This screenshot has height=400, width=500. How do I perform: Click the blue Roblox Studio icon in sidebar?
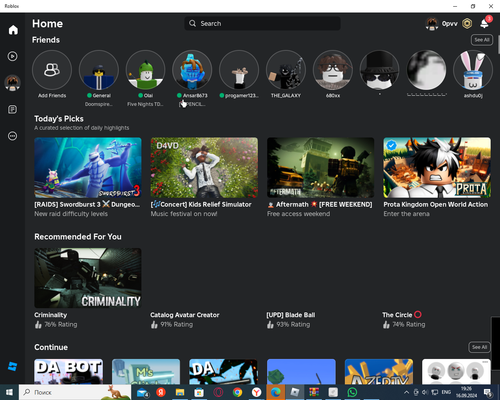[13, 367]
